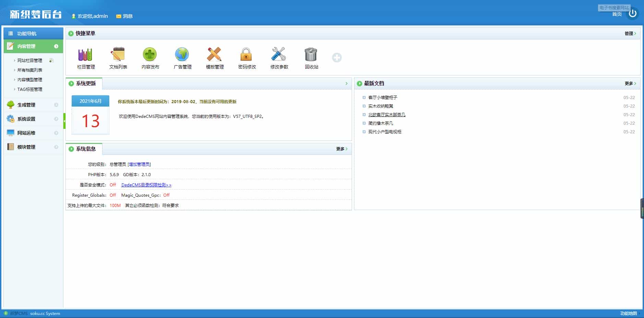Click the 快捷菜单 green play icon

pos(71,34)
